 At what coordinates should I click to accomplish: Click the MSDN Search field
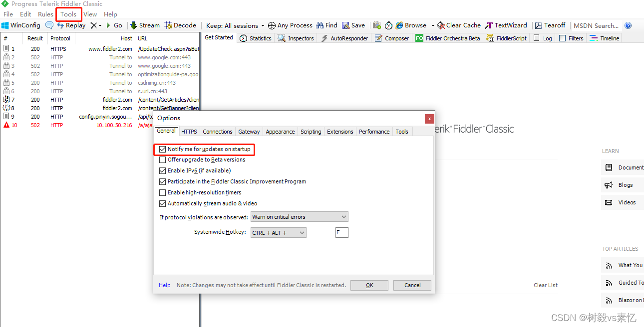point(596,25)
